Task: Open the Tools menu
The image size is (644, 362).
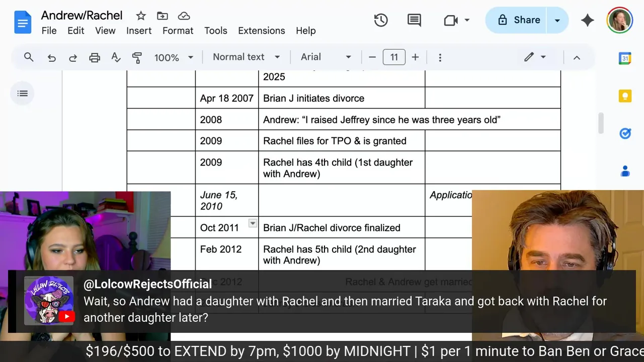Action: click(x=216, y=31)
